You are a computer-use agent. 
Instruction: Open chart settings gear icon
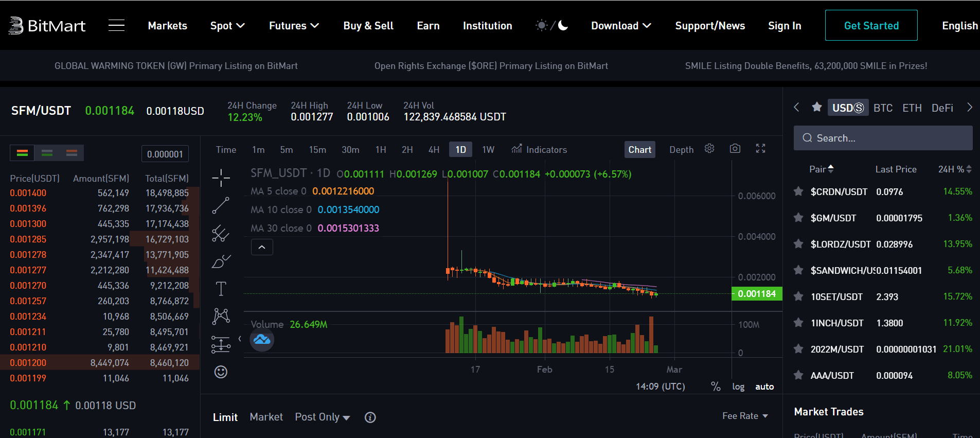pyautogui.click(x=709, y=149)
